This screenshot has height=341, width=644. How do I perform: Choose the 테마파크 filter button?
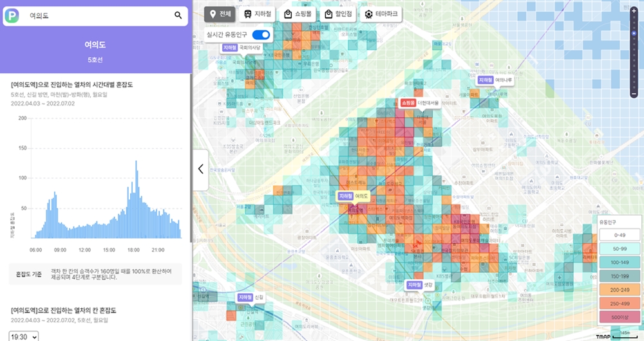coord(380,14)
